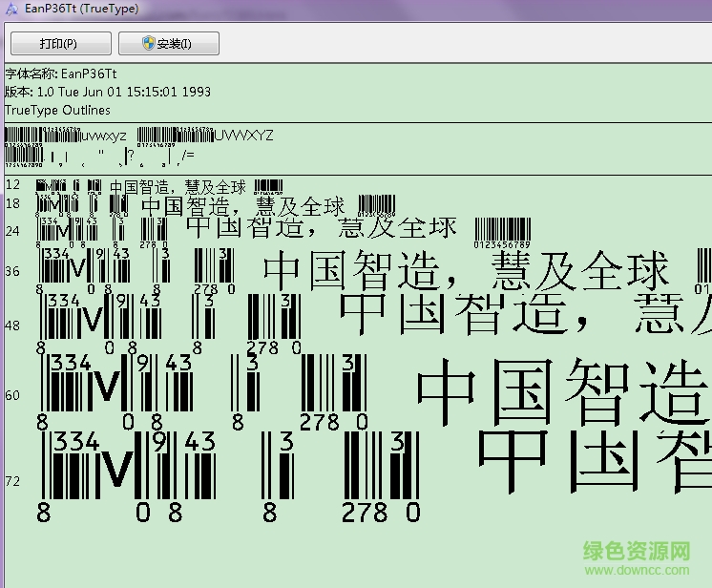Click the lowercase uvwxyz sample text
The image size is (712, 588).
pyautogui.click(x=103, y=136)
